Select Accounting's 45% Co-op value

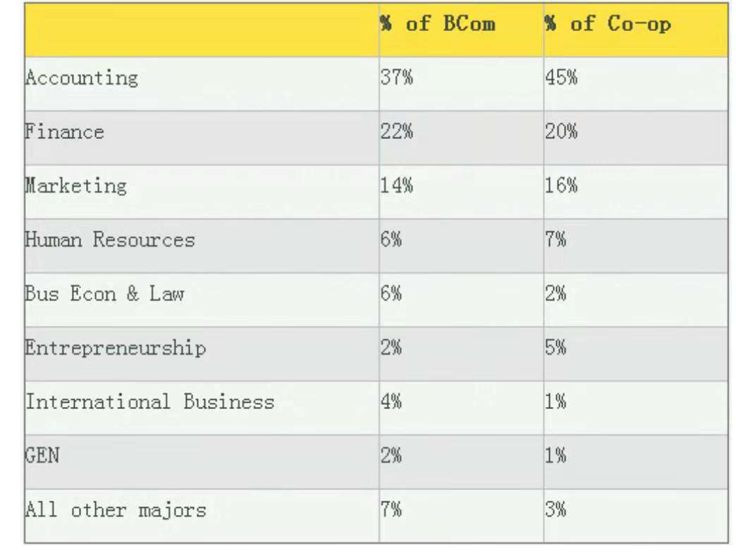pyautogui.click(x=561, y=78)
